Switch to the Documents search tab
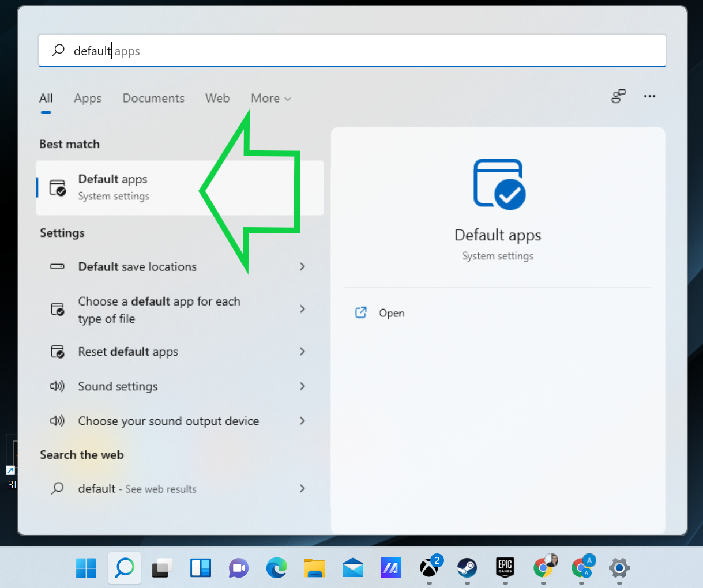This screenshot has height=588, width=703. 153,99
